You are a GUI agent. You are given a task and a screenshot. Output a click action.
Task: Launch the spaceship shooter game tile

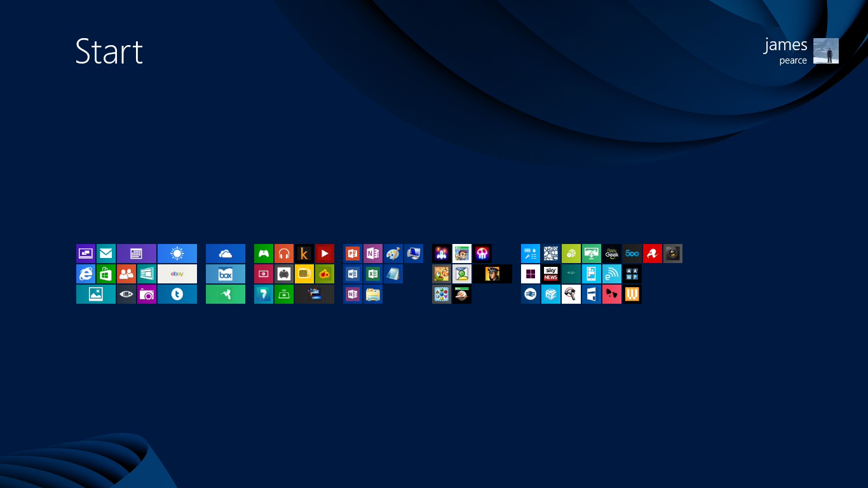click(x=442, y=254)
